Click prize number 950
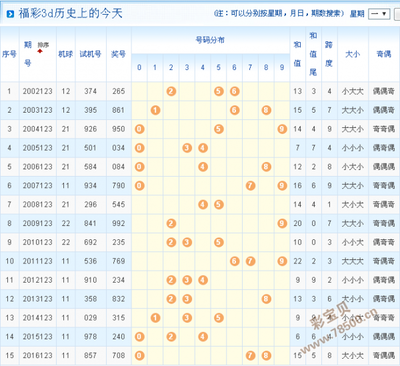This screenshot has width=400, height=366. pos(118,129)
